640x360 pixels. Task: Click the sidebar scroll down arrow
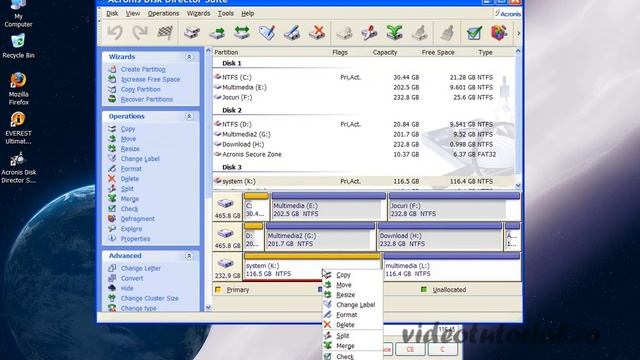click(208, 308)
